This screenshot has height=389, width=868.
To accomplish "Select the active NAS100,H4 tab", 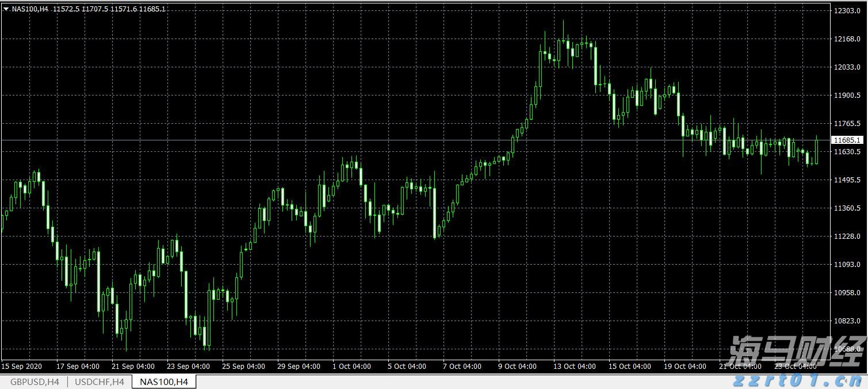I will pyautogui.click(x=164, y=382).
